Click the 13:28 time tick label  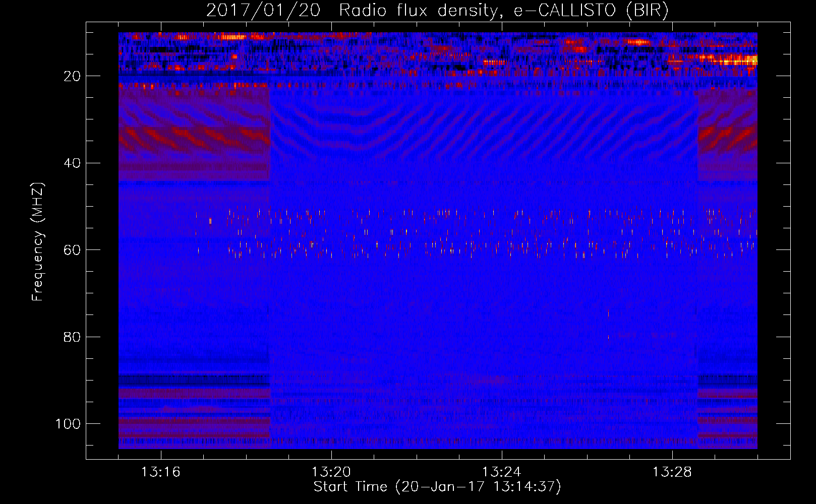(672, 472)
